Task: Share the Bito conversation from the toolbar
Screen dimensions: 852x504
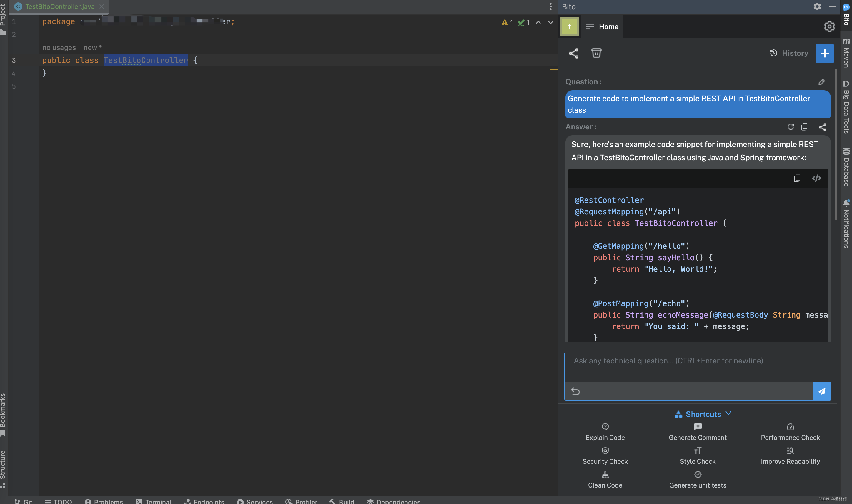Action: coord(573,53)
